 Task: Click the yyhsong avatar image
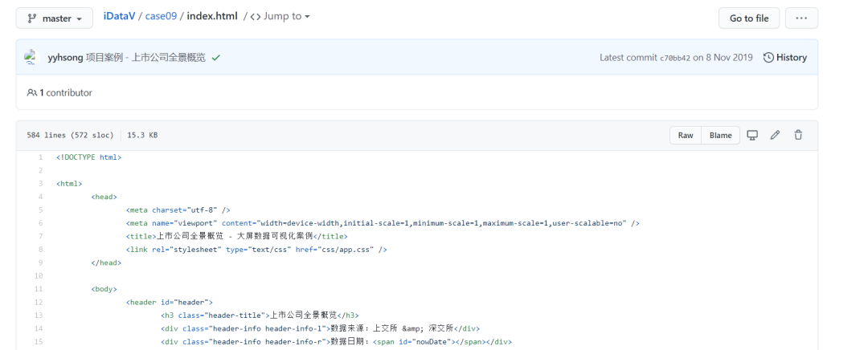click(31, 58)
